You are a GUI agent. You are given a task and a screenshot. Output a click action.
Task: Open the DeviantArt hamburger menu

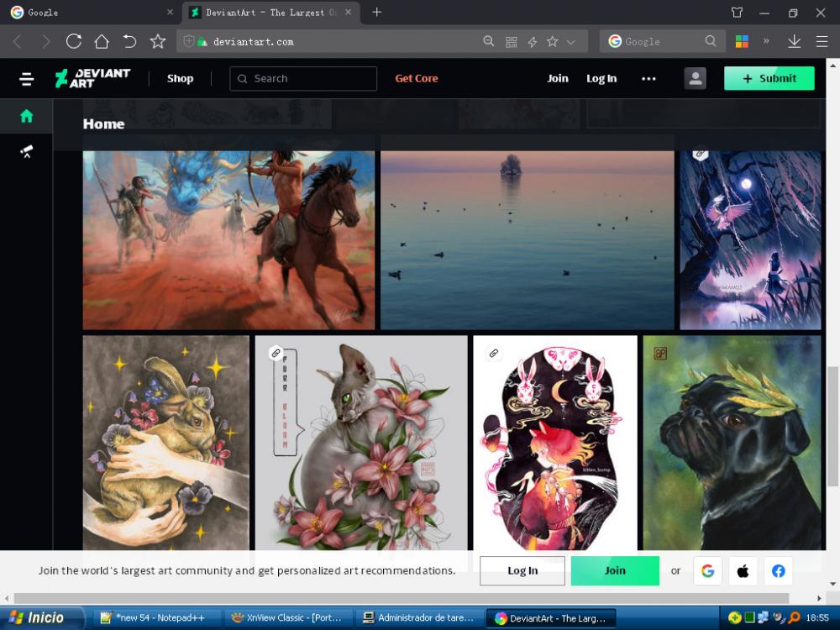pos(26,79)
